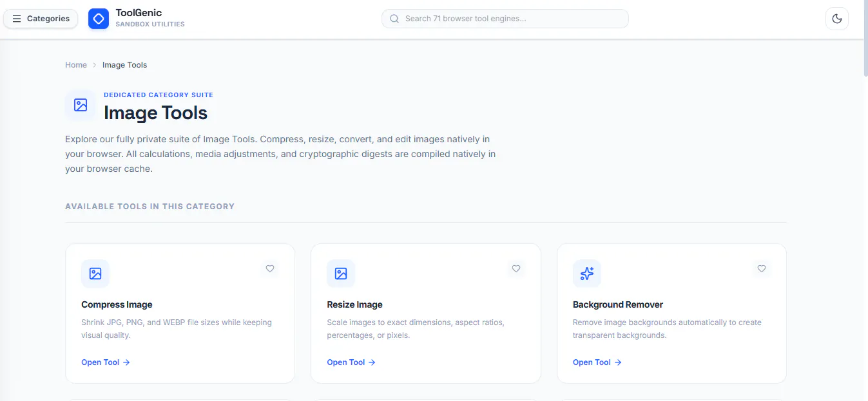Open the Resize Image title

[x=354, y=304]
